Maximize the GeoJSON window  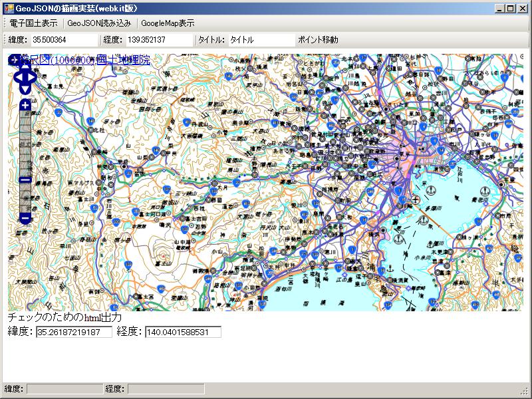(510, 7)
